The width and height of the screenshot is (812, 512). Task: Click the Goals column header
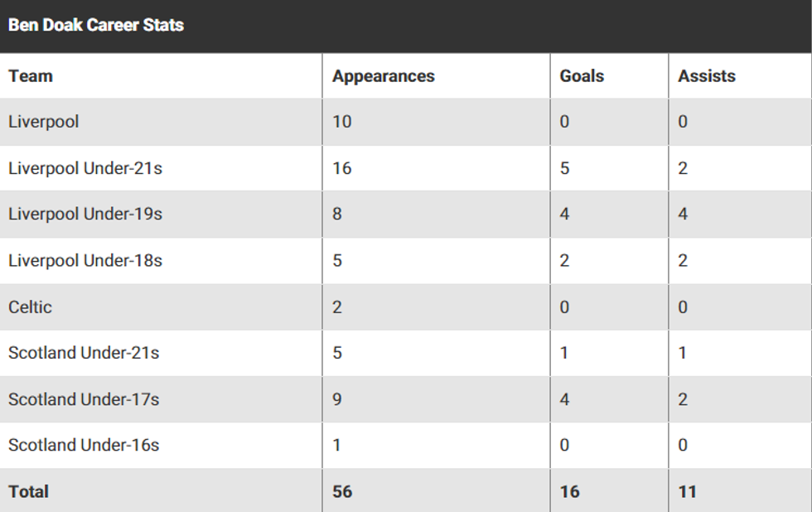tap(582, 76)
